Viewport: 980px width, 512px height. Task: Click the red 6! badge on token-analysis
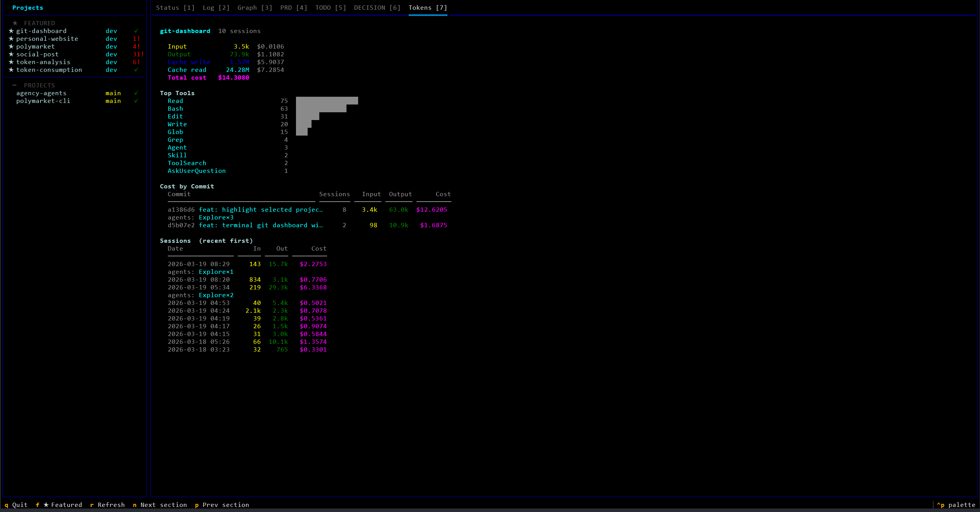coord(136,62)
